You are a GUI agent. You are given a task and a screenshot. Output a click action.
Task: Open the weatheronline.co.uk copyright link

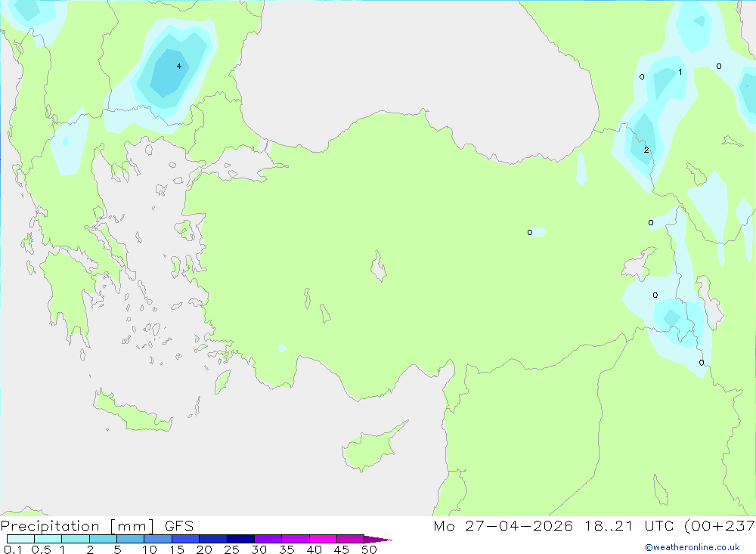692,547
